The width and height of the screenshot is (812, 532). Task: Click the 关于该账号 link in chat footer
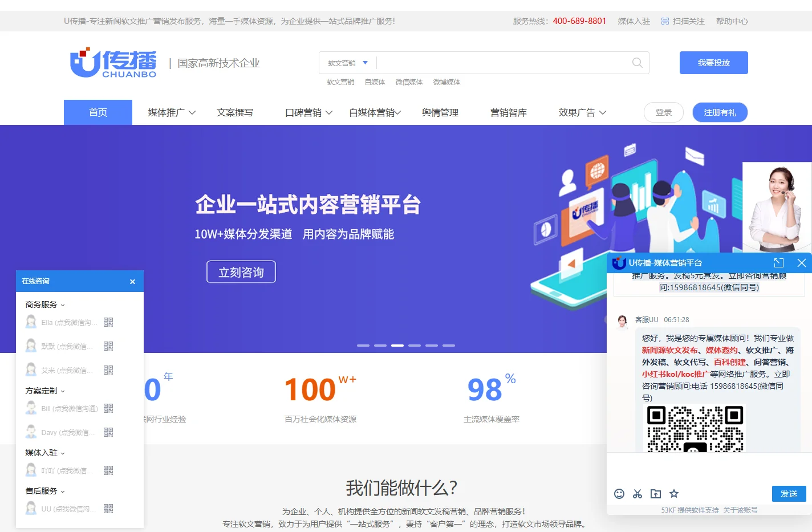pyautogui.click(x=740, y=510)
